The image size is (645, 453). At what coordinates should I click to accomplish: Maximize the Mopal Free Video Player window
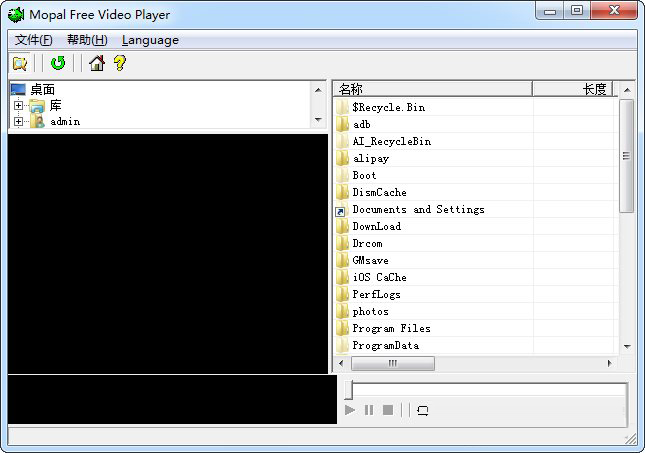point(577,11)
